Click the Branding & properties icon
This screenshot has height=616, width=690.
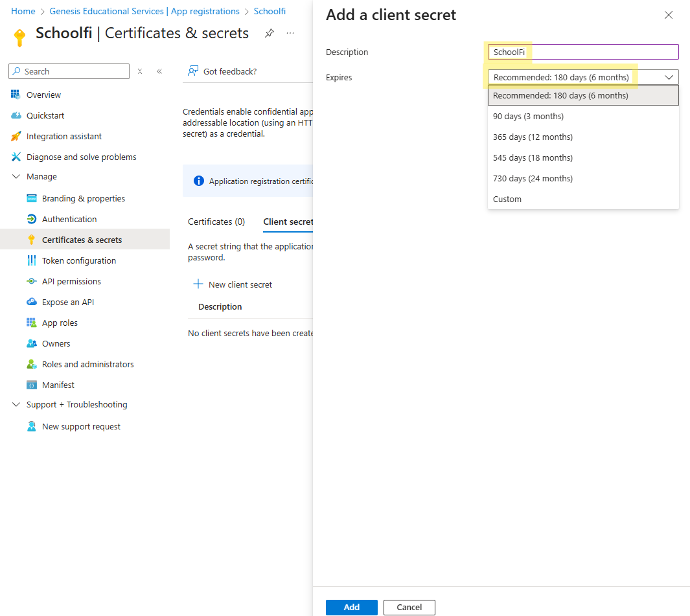(x=32, y=198)
